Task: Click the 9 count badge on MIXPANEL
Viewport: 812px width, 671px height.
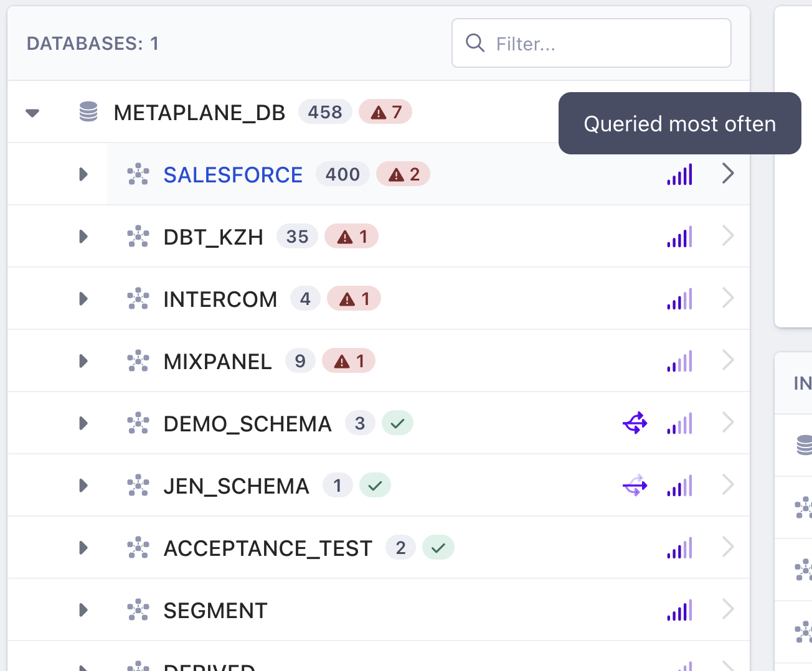Action: 300,361
